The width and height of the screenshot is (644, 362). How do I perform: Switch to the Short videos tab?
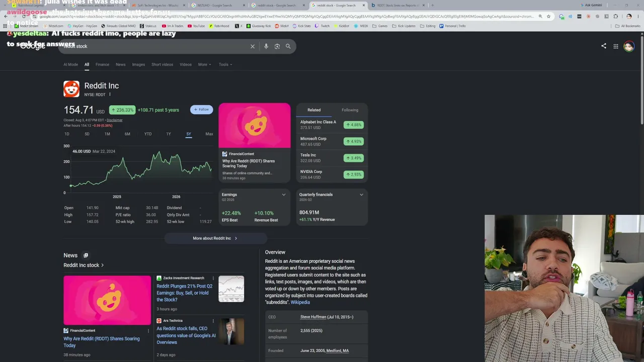point(162,64)
